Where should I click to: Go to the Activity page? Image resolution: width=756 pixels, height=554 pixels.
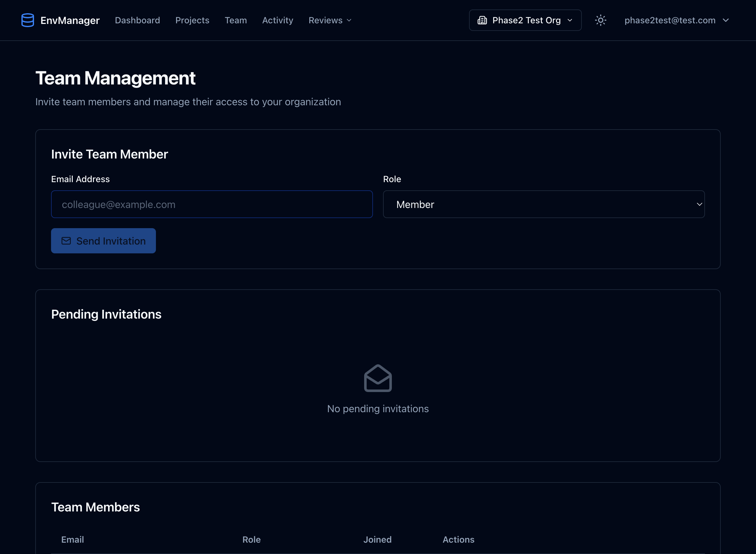277,20
